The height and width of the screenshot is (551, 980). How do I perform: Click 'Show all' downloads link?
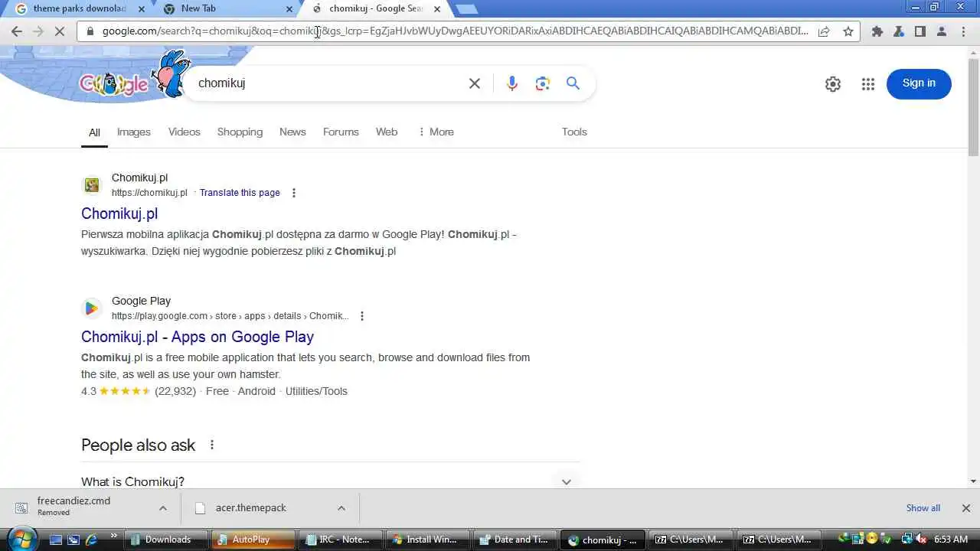pos(923,508)
